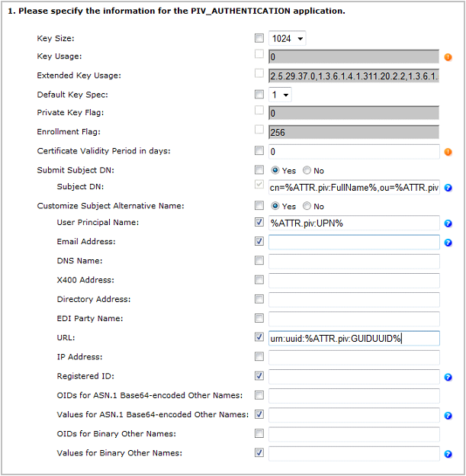Click the greyed-out Key Usage field
The image size is (466, 476).
[354, 56]
